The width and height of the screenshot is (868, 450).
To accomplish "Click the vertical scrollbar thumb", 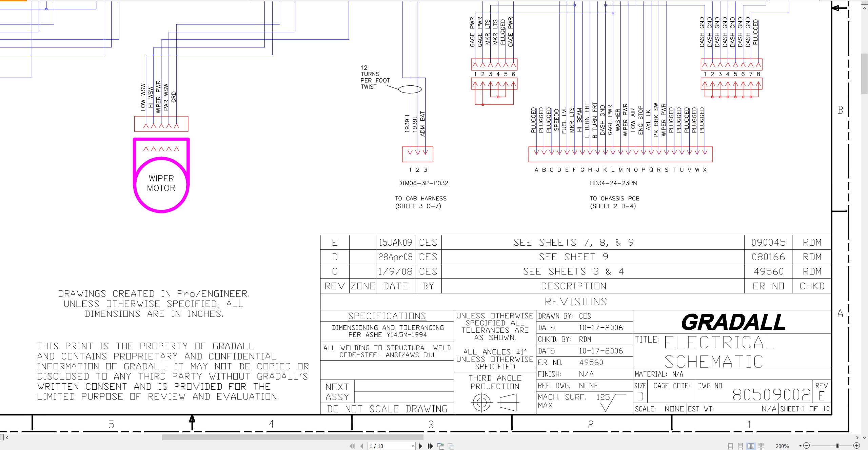I will 864,74.
